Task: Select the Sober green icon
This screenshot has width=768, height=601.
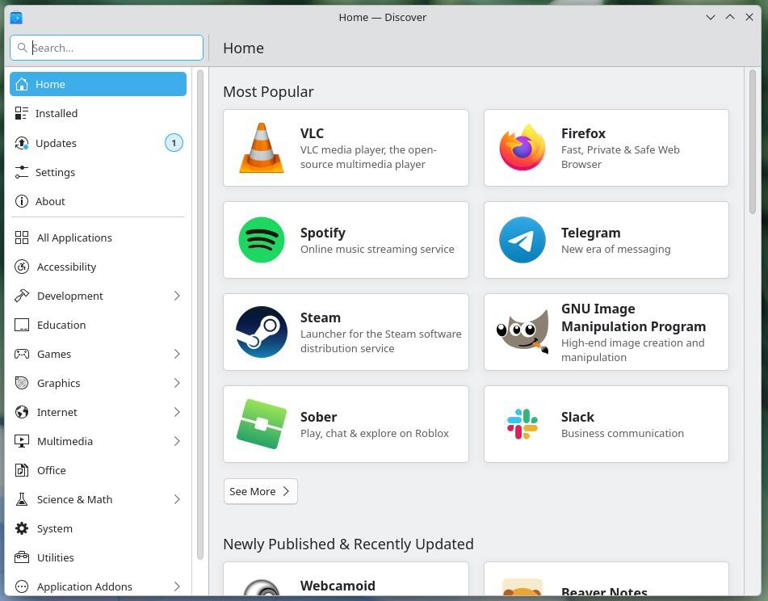Action: [x=261, y=424]
